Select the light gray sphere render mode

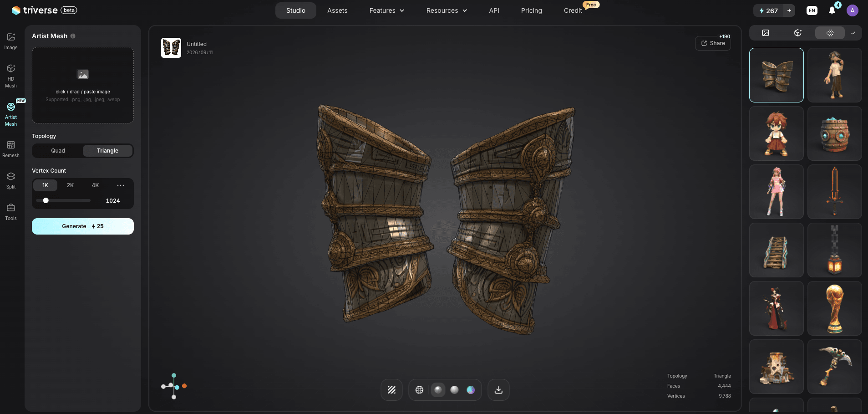[454, 390]
